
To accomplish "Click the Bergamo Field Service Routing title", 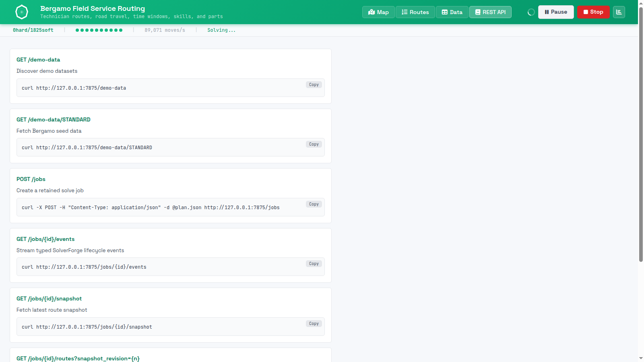I will pos(93,8).
